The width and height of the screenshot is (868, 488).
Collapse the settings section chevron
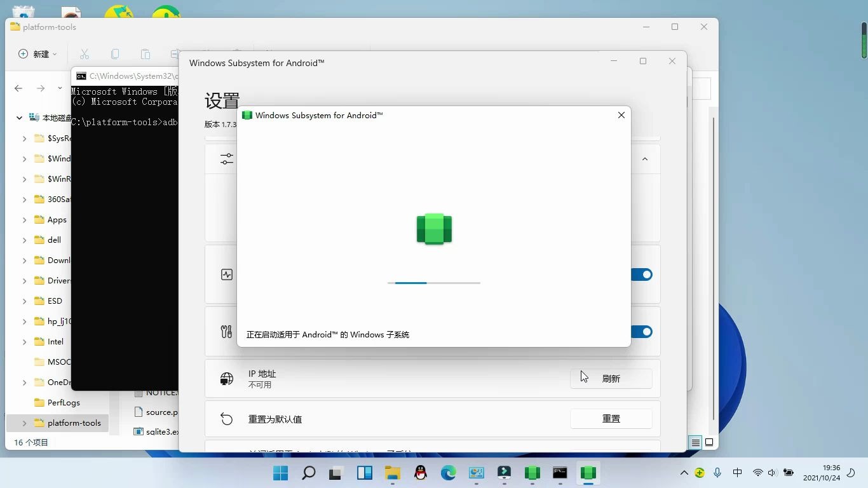tap(645, 159)
